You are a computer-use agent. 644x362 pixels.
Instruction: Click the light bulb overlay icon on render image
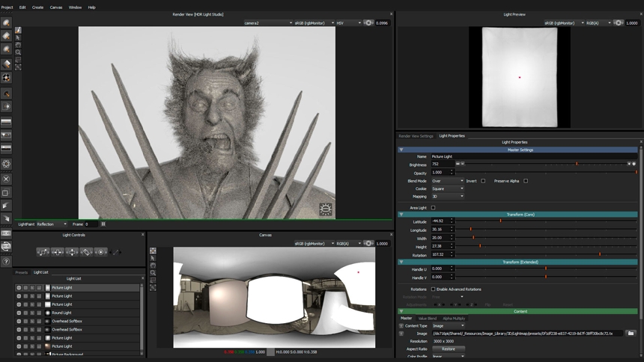[x=325, y=209]
